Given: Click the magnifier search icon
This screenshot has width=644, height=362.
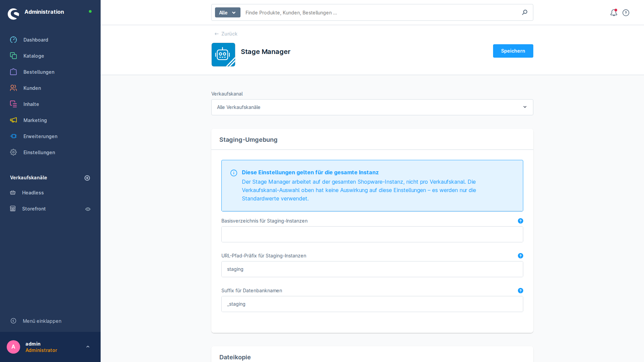Looking at the screenshot, I should [525, 12].
